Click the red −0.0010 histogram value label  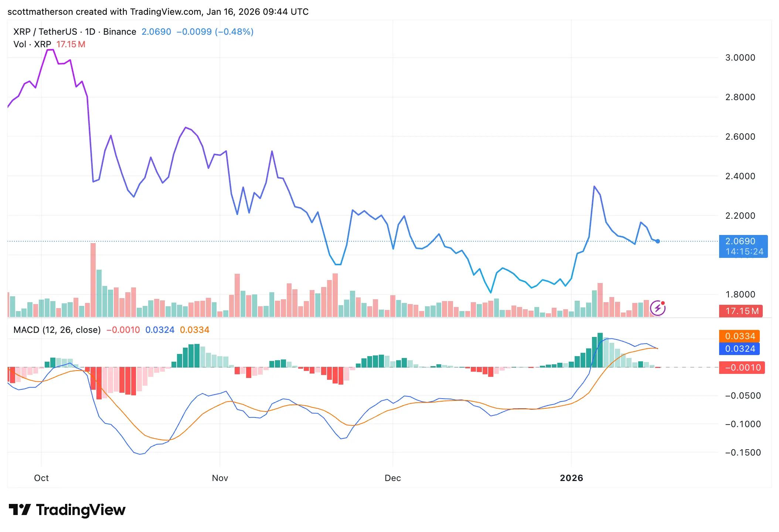(742, 368)
